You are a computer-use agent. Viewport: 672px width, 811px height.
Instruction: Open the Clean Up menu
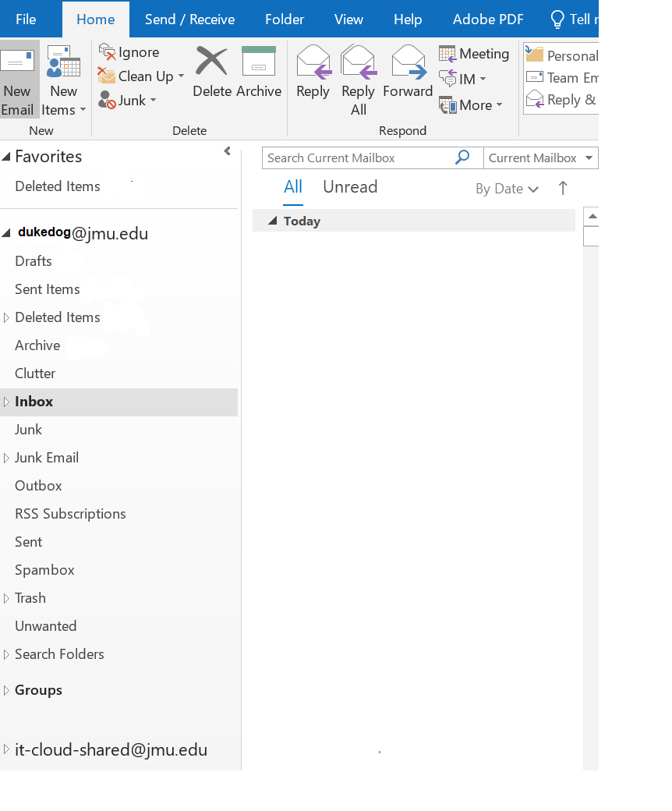(141, 76)
